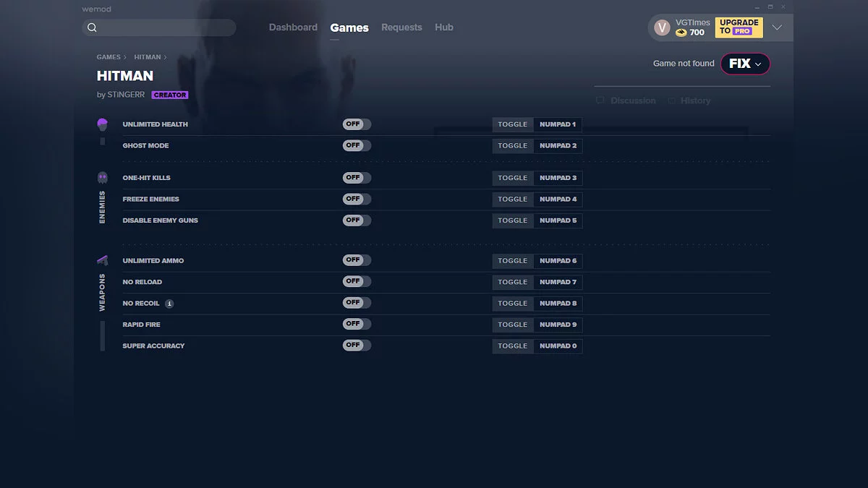The height and width of the screenshot is (488, 868).
Task: Open the Discussion tab
Action: [x=626, y=100]
